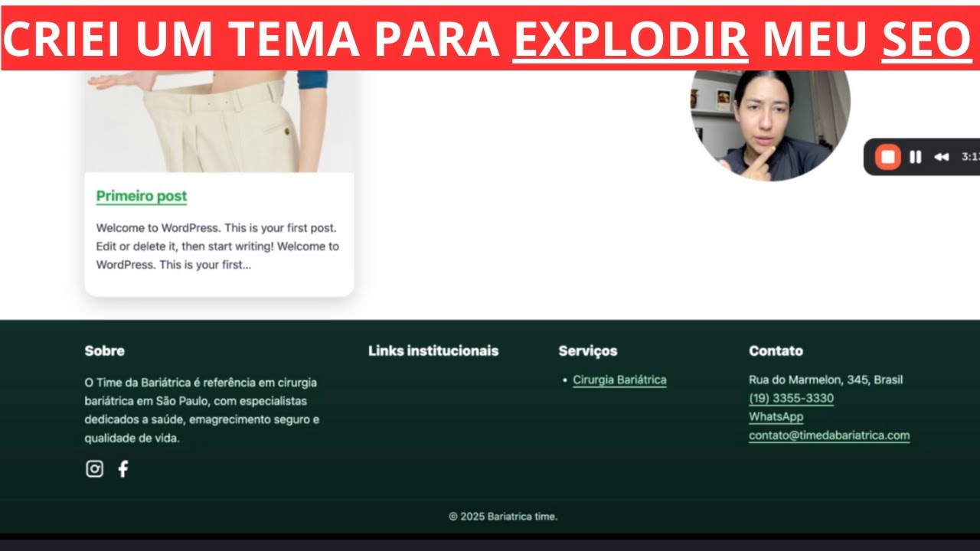Stop the screen recording
Viewport: 980px width, 551px height.
[x=888, y=157]
